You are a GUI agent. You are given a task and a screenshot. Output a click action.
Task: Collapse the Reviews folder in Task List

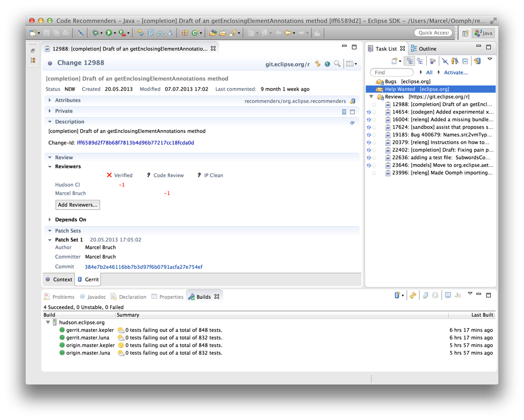point(371,97)
